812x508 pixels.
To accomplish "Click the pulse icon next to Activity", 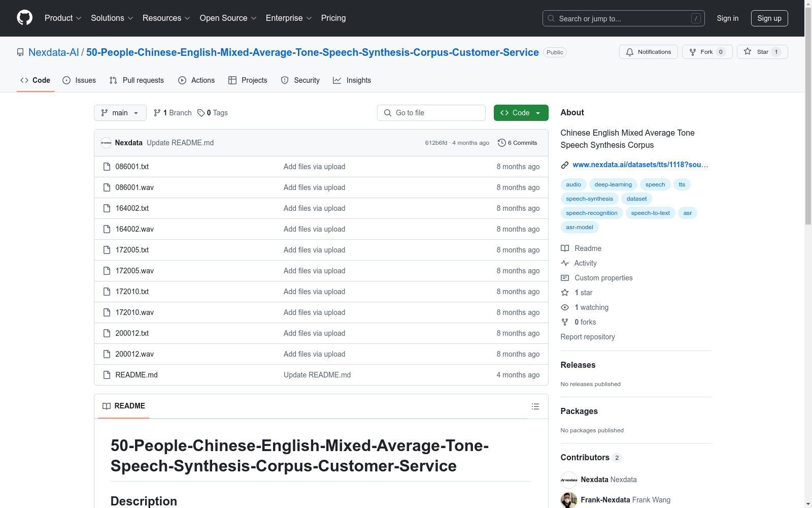I will point(565,263).
